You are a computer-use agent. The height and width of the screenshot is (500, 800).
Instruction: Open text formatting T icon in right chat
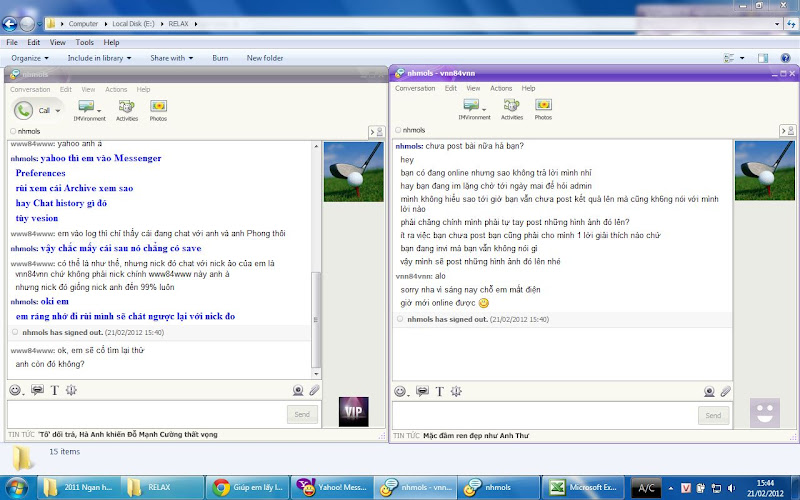[x=440, y=391]
